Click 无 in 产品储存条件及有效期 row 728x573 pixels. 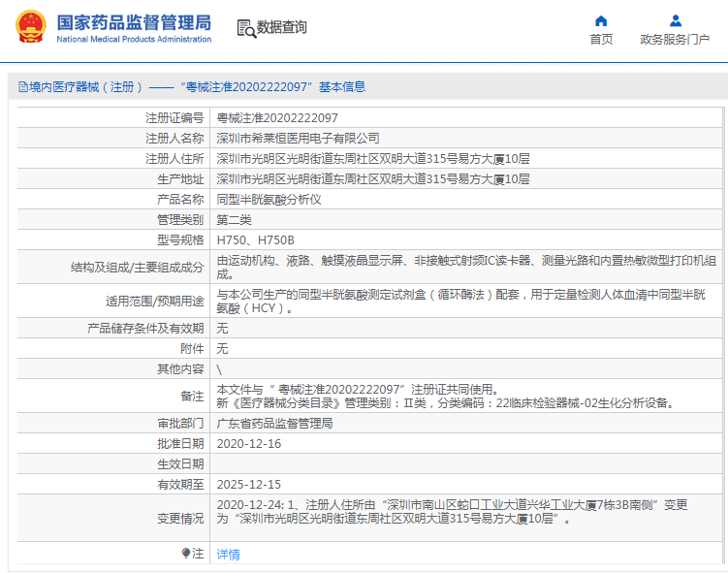[x=222, y=329]
